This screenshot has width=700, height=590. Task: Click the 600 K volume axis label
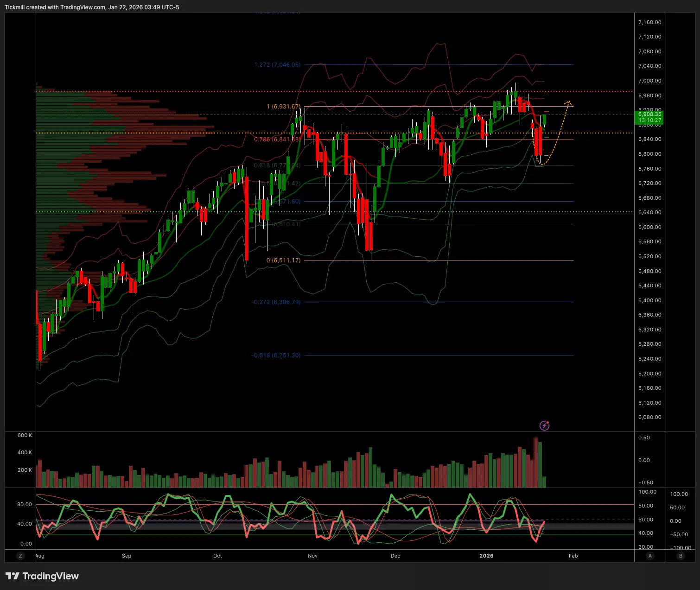click(25, 435)
